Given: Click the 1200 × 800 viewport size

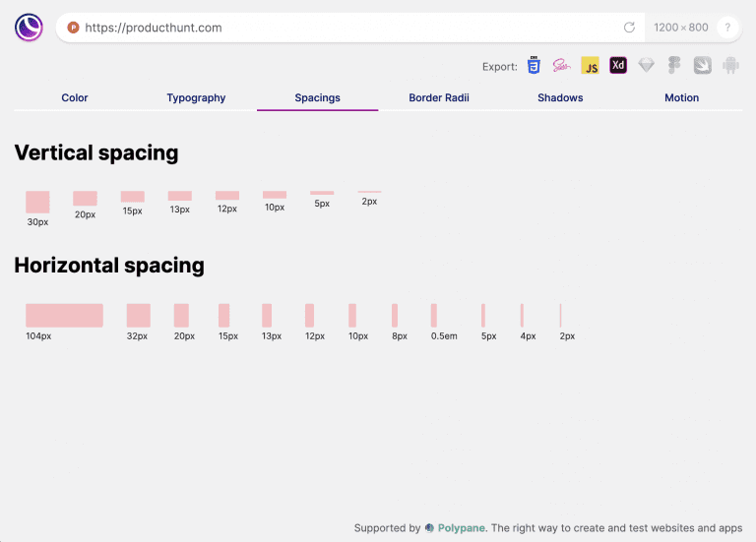Looking at the screenshot, I should point(681,28).
